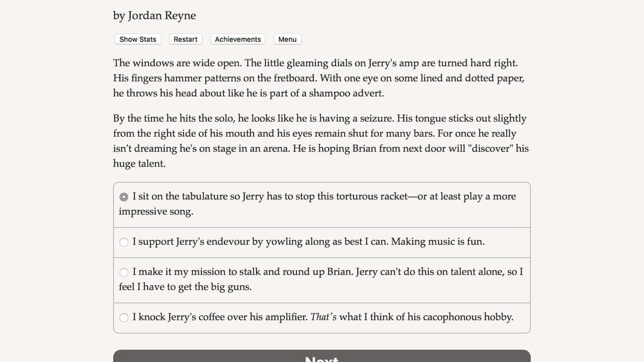The height and width of the screenshot is (362, 644).
Task: Click the Next button
Action: pos(322,356)
